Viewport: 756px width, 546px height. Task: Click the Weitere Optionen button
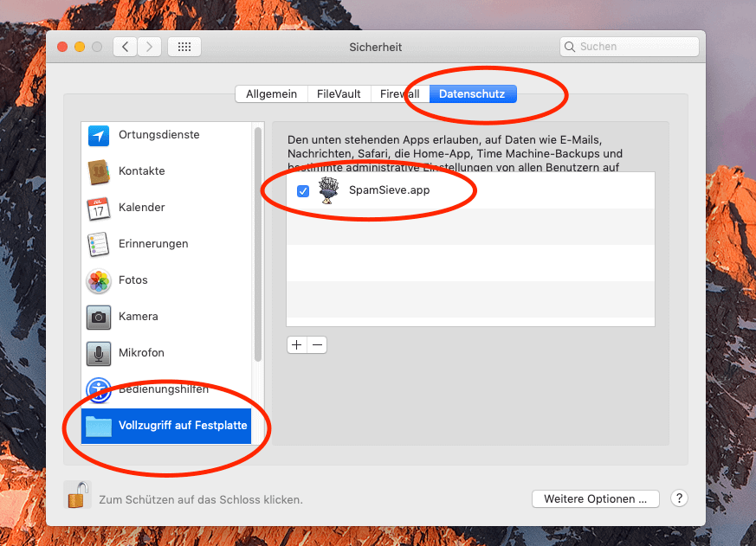[x=595, y=499]
